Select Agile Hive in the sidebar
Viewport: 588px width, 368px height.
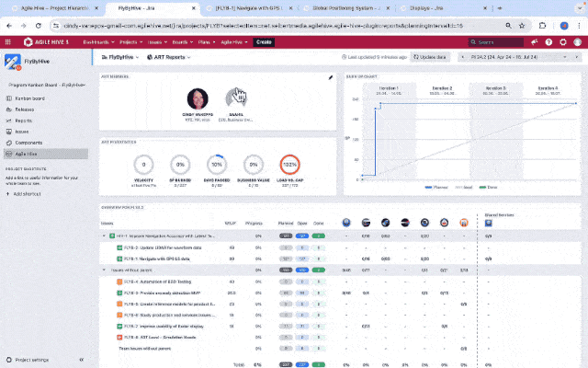pyautogui.click(x=46, y=154)
